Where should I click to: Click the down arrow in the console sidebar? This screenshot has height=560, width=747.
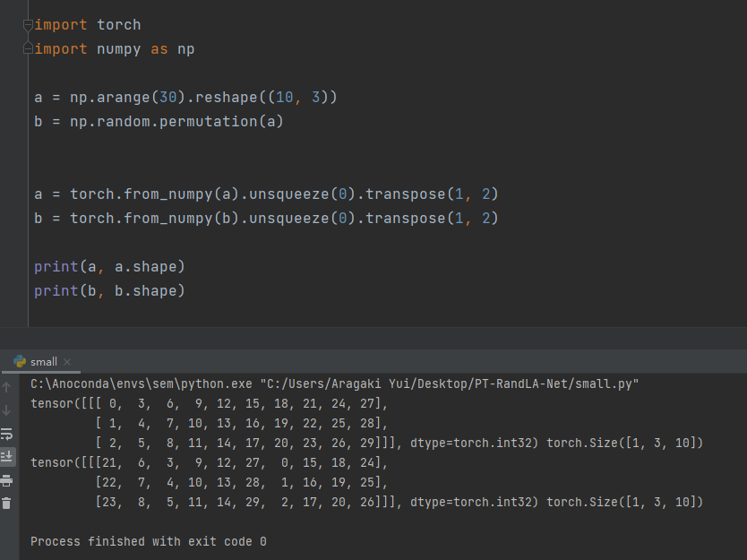7,411
